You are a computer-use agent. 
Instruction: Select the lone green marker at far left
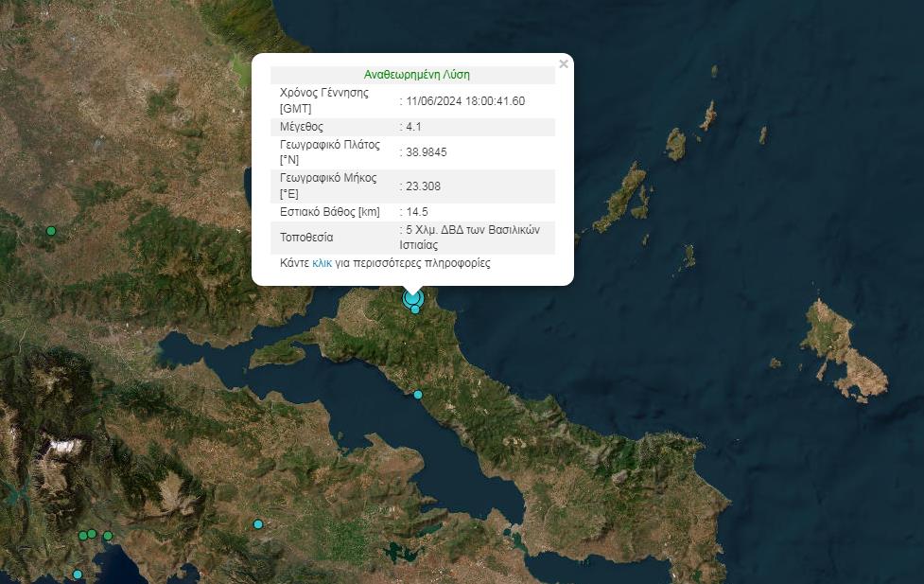[51, 231]
